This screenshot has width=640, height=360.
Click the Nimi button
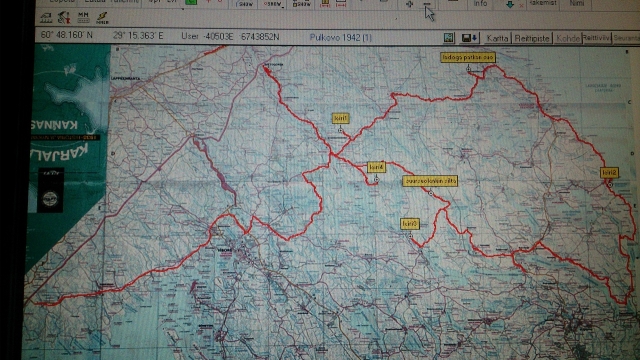(576, 4)
